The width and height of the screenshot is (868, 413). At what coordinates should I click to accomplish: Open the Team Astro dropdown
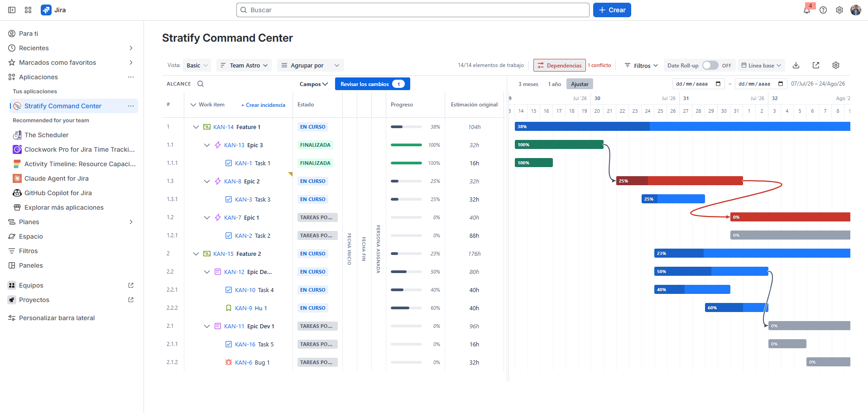tap(244, 65)
